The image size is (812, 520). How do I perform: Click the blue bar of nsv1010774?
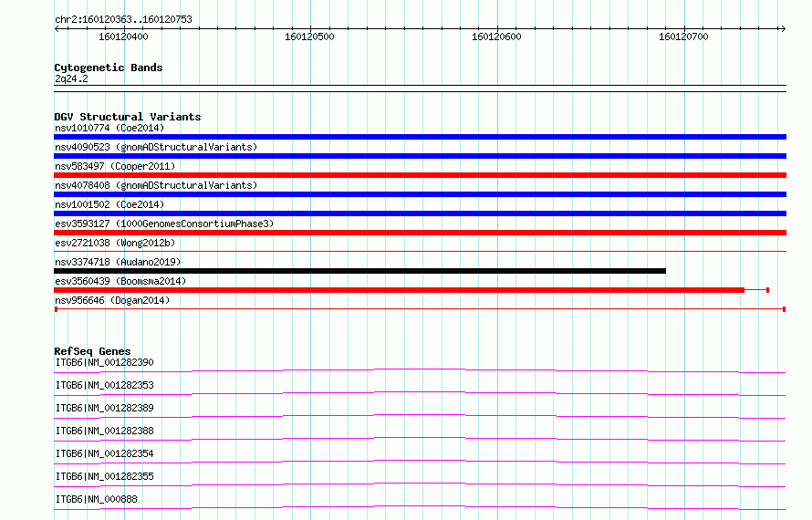420,137
